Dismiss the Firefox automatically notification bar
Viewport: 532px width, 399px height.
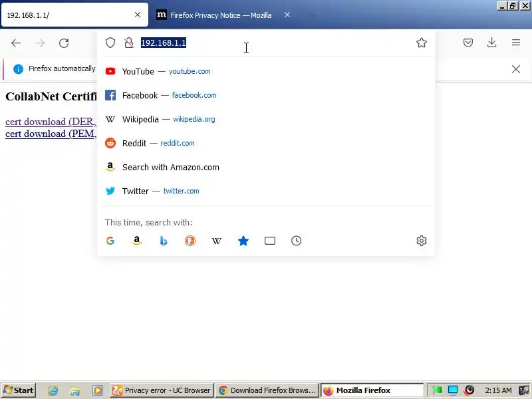point(516,69)
